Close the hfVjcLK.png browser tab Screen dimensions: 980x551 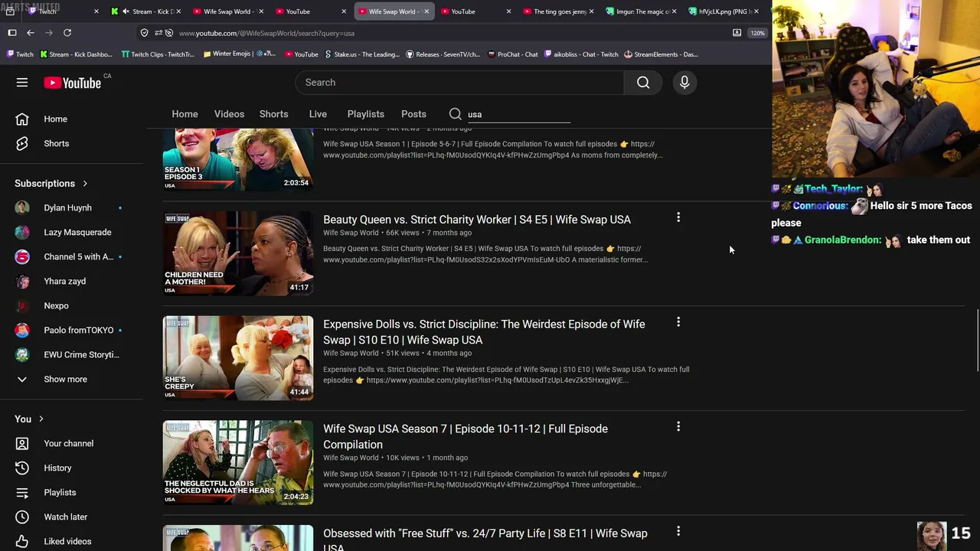point(756,11)
